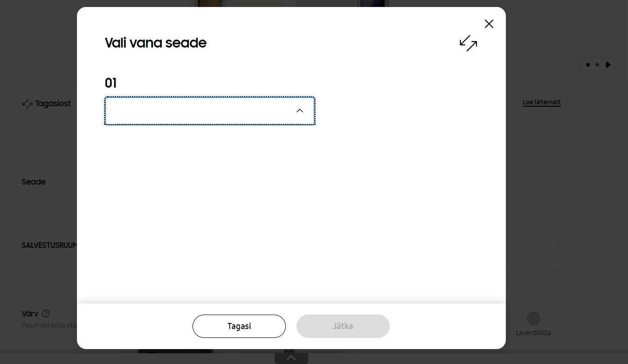The height and width of the screenshot is (364, 628).
Task: Expand the bottom bar with the up chevron
Action: pyautogui.click(x=291, y=358)
